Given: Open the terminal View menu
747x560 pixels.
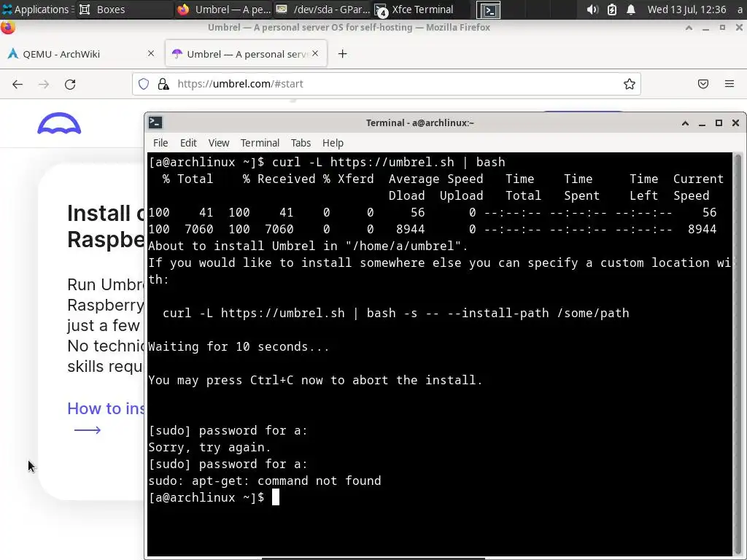Looking at the screenshot, I should [x=219, y=143].
